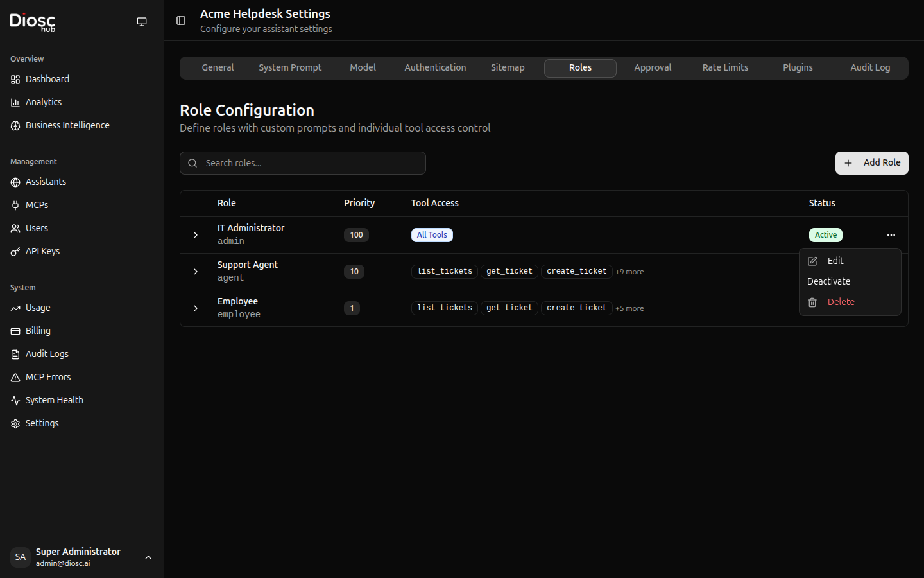Click the three-dot menu for IT Administrator
This screenshot has height=578, width=924.
click(x=891, y=235)
